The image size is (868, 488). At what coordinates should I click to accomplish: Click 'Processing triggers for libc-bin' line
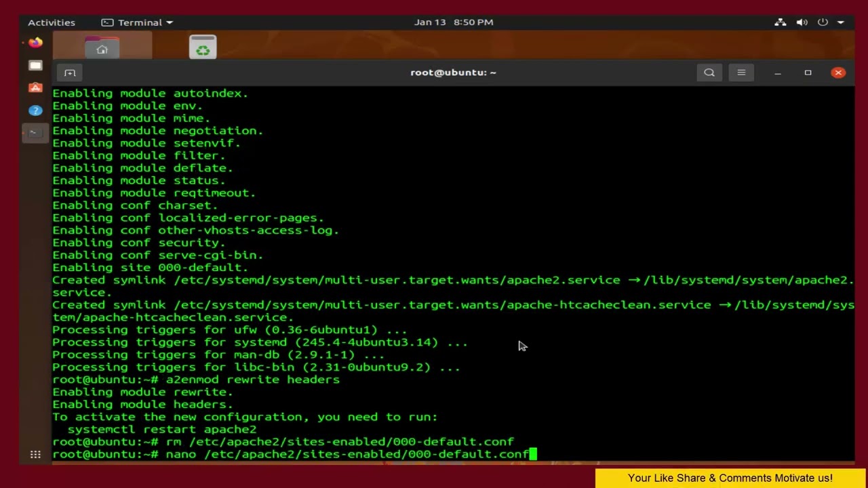coord(256,367)
